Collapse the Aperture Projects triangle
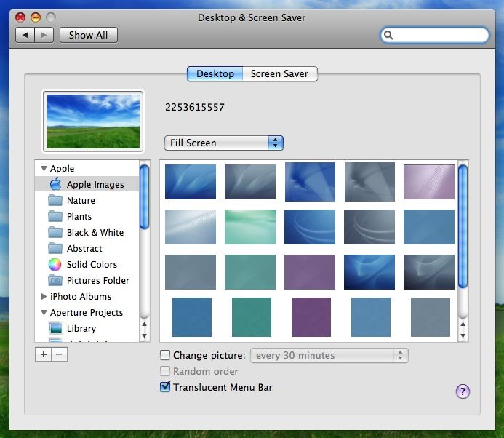 coord(44,312)
